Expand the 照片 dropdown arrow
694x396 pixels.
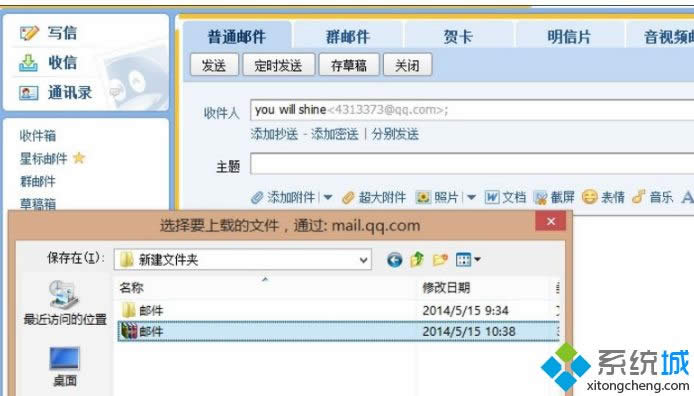(x=471, y=197)
